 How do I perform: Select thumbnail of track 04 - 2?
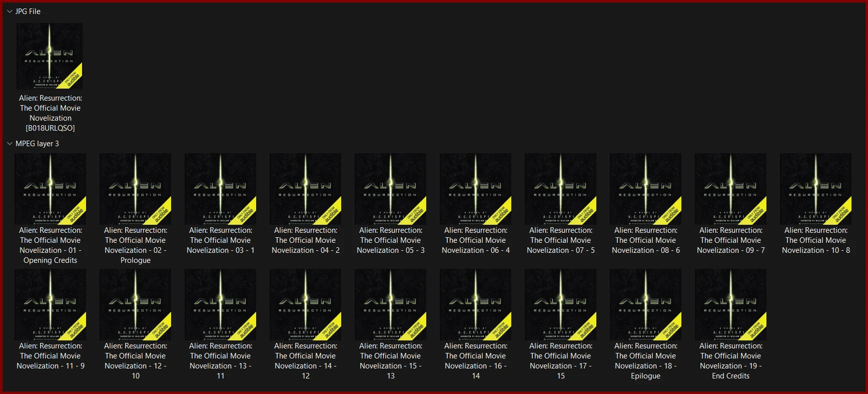tap(306, 189)
